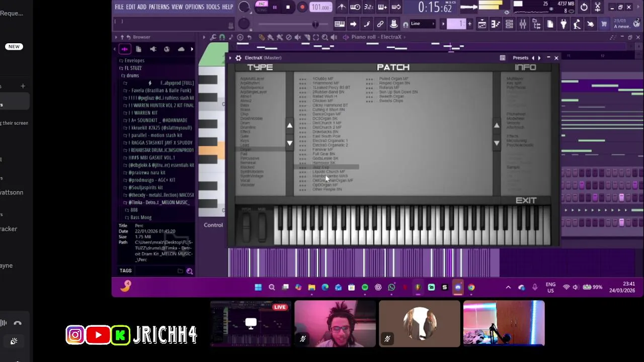Screen dimensions: 644x362
Task: Click the browser search magnifier icon
Action: [190, 271]
